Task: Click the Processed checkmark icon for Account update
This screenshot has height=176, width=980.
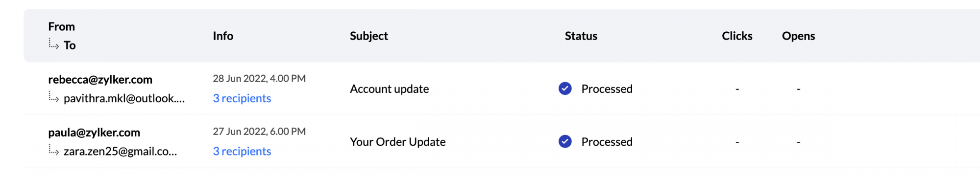Action: 565,88
